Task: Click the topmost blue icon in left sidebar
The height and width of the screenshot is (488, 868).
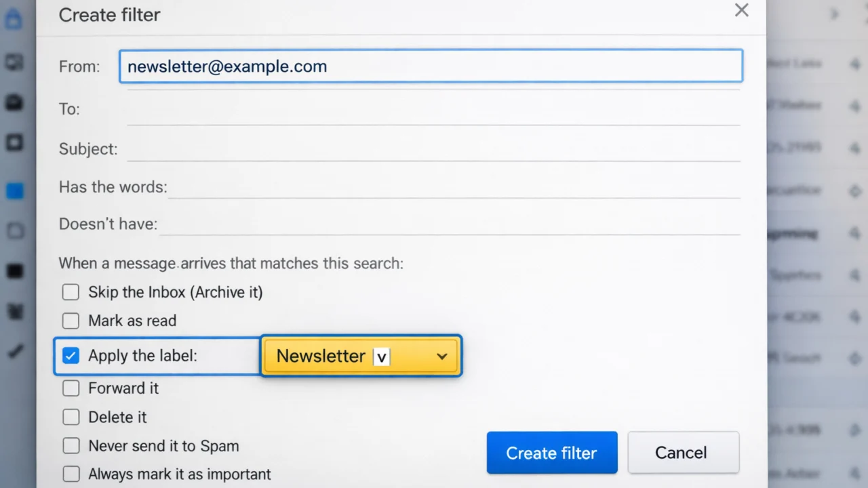Action: pyautogui.click(x=14, y=20)
